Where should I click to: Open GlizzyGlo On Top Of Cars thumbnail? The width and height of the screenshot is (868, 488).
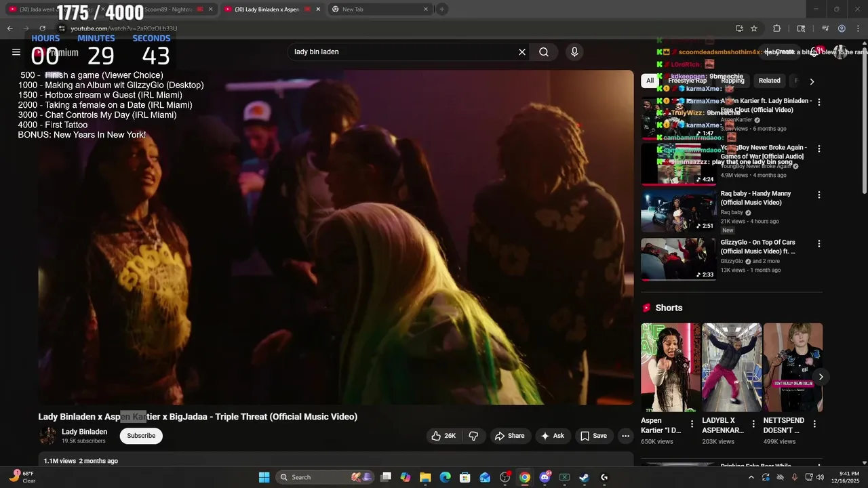[x=678, y=259]
